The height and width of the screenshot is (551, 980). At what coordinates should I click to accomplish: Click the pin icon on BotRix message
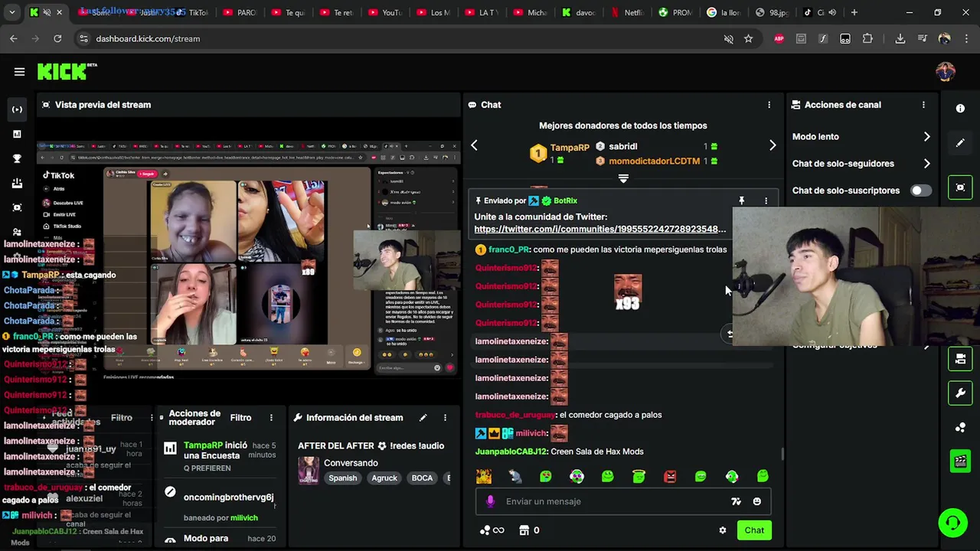[x=741, y=201]
